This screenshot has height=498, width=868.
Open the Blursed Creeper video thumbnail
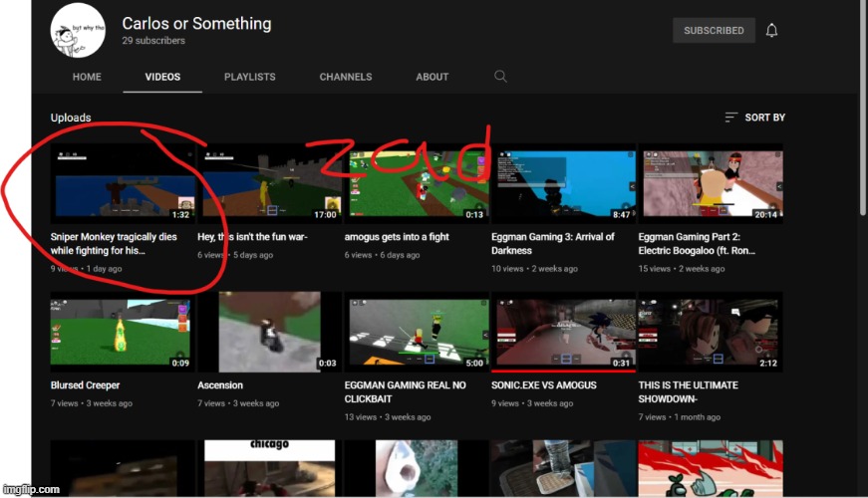[x=122, y=333]
